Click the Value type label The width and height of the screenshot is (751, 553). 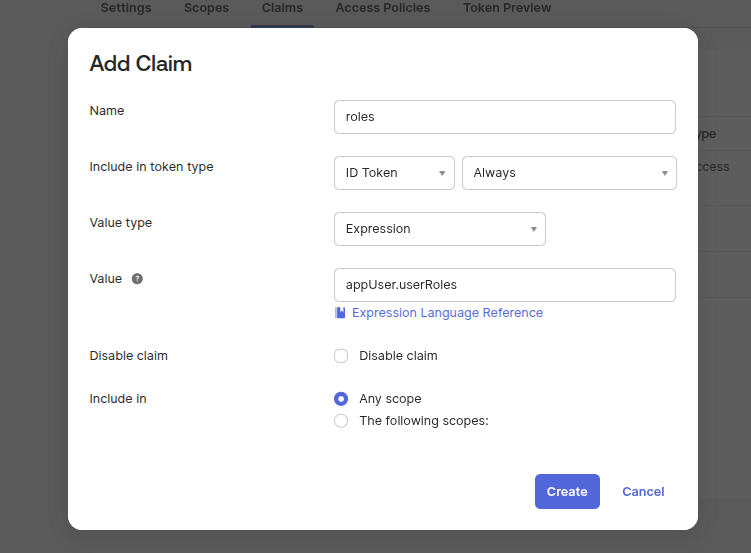(x=121, y=223)
